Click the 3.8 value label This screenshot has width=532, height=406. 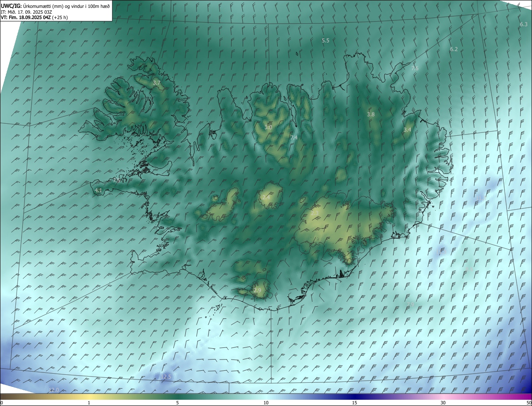point(371,115)
